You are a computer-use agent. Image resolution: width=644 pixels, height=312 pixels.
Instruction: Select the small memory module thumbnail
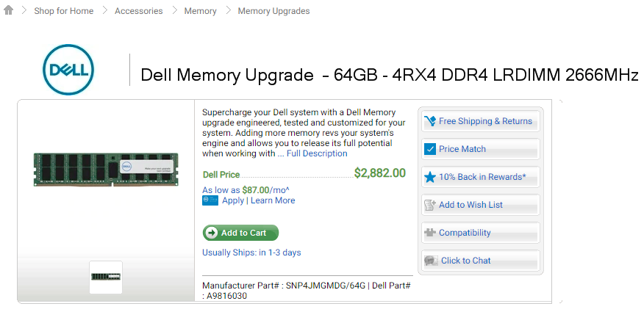106,277
